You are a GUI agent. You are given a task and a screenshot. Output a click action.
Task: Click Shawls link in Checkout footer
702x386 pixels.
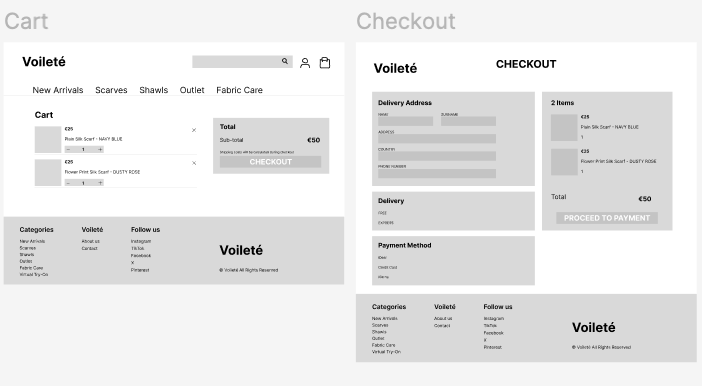coord(379,332)
